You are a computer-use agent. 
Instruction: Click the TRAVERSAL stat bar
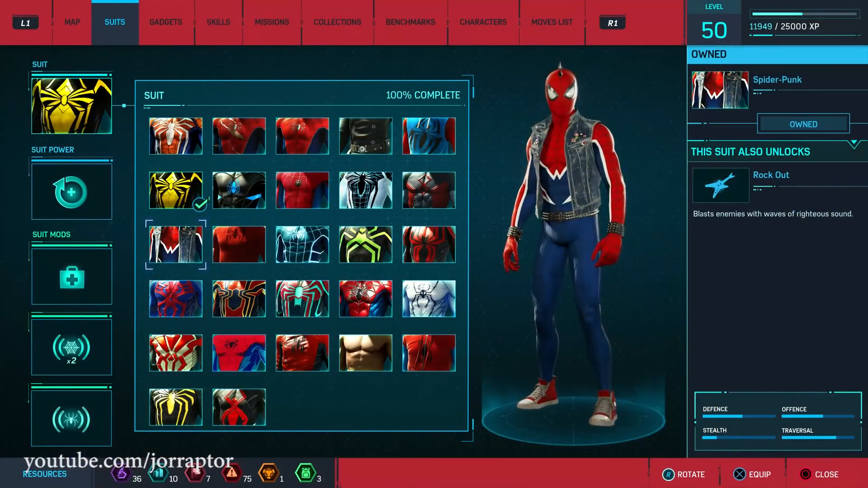coord(818,437)
